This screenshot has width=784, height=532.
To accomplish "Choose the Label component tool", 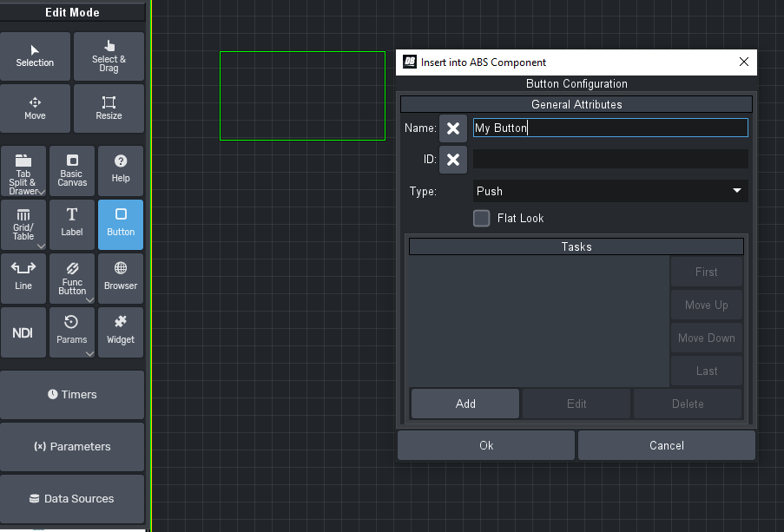I will click(x=72, y=225).
